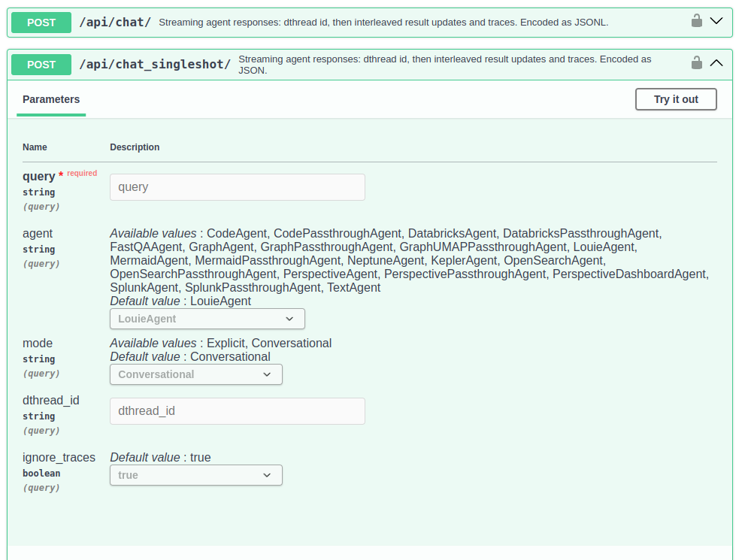This screenshot has width=748, height=560.
Task: Click 'Default value : Conversational' text
Action: tap(190, 357)
